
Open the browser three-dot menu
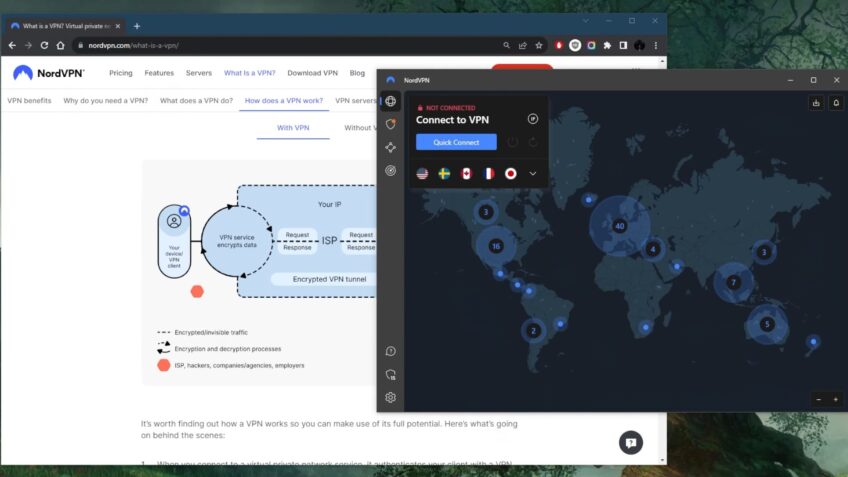point(656,45)
